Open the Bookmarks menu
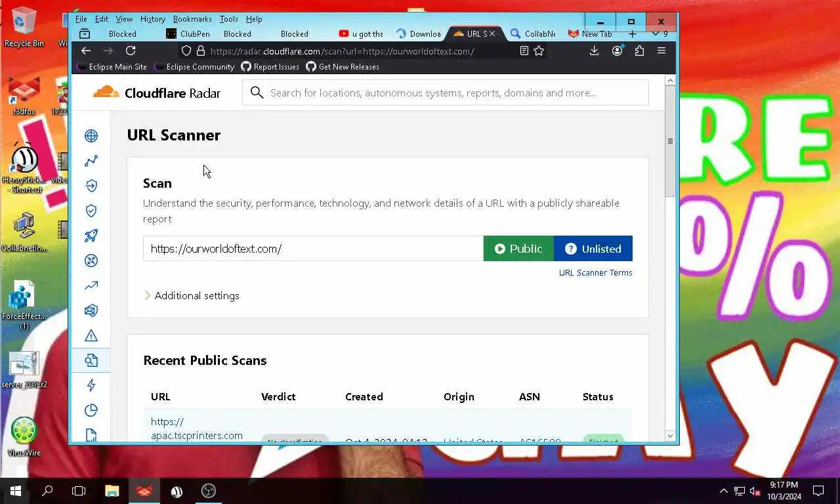 pyautogui.click(x=192, y=19)
